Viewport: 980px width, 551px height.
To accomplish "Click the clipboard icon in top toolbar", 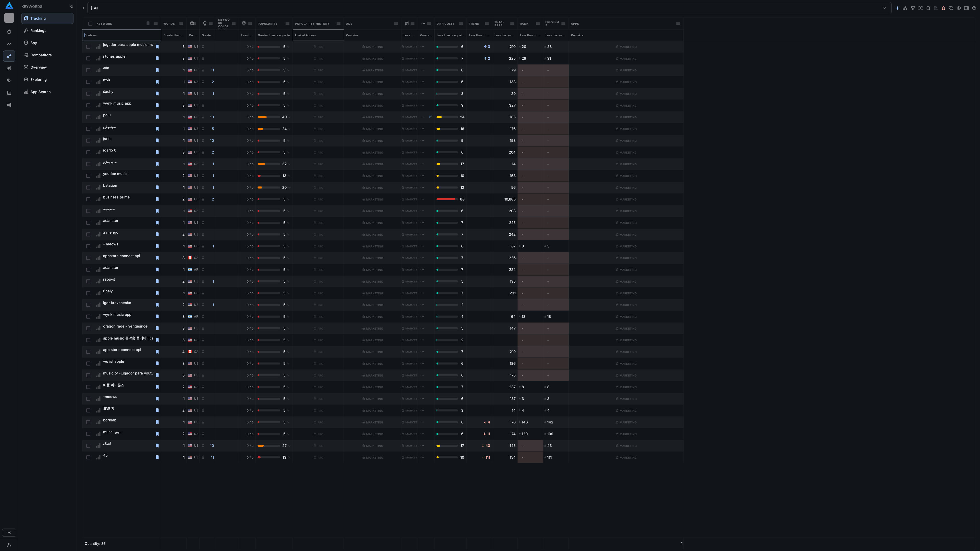I will [928, 8].
